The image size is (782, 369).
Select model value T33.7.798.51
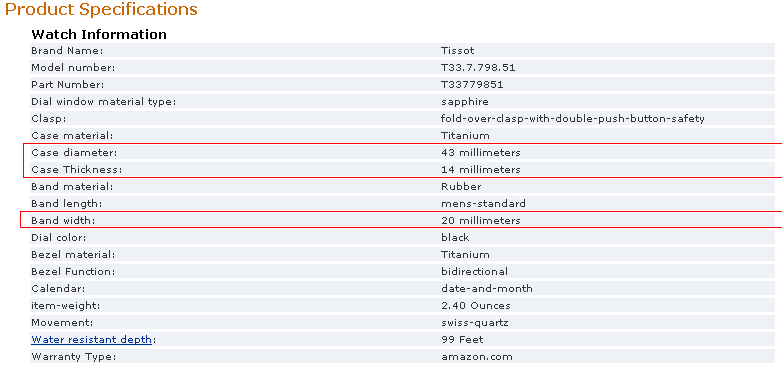(x=478, y=67)
